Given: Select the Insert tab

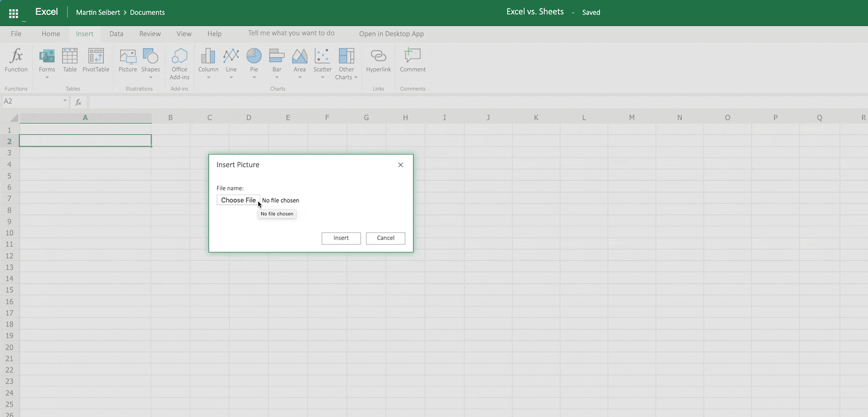Looking at the screenshot, I should click(85, 34).
